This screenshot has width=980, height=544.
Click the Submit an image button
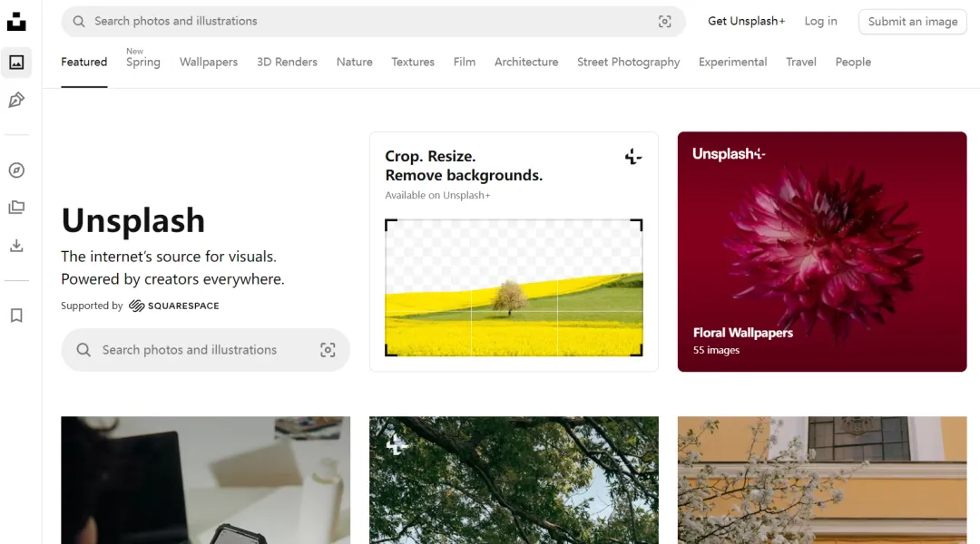click(x=913, y=22)
